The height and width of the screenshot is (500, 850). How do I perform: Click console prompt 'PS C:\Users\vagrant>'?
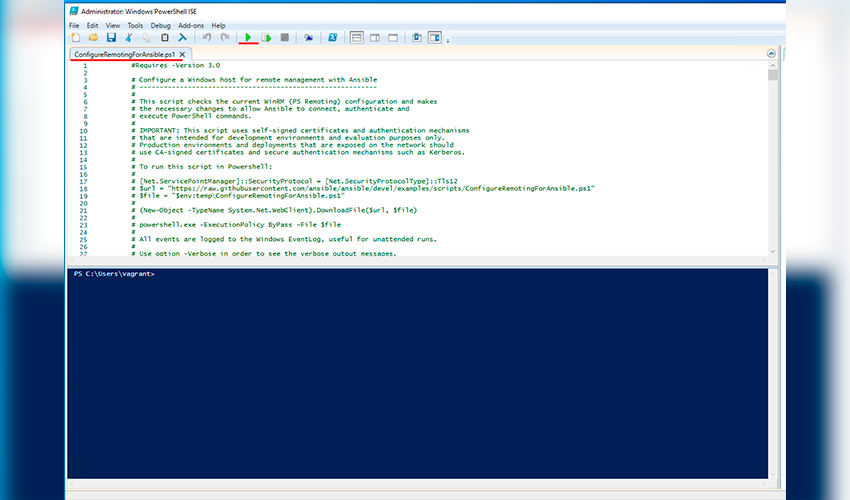coord(114,274)
